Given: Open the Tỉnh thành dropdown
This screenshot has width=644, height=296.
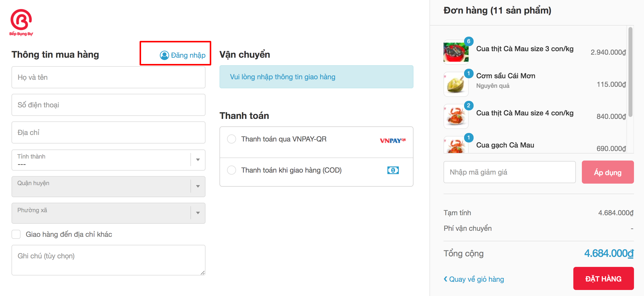Looking at the screenshot, I should coord(109,160).
